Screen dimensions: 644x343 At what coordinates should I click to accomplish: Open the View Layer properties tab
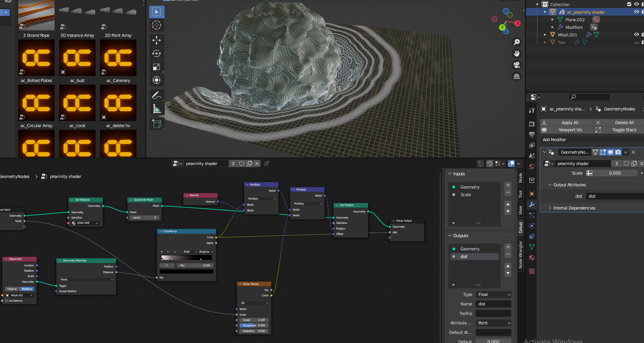pyautogui.click(x=532, y=145)
